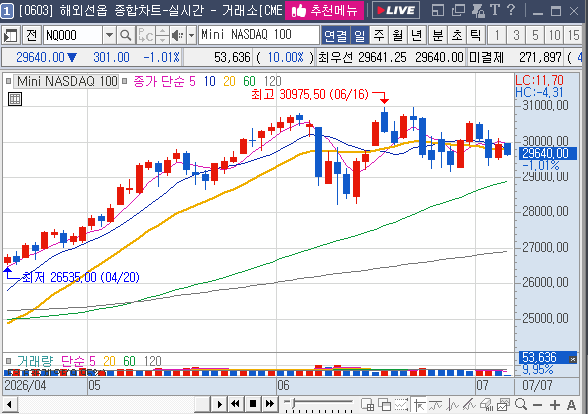The image size is (588, 414).
Task: Click the dotted range selection chart icon
Action: click(x=401, y=405)
